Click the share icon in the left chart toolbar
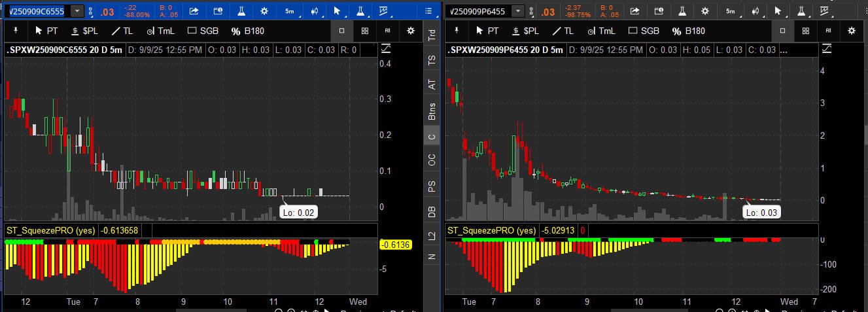This screenshot has height=312, width=868. click(x=194, y=11)
